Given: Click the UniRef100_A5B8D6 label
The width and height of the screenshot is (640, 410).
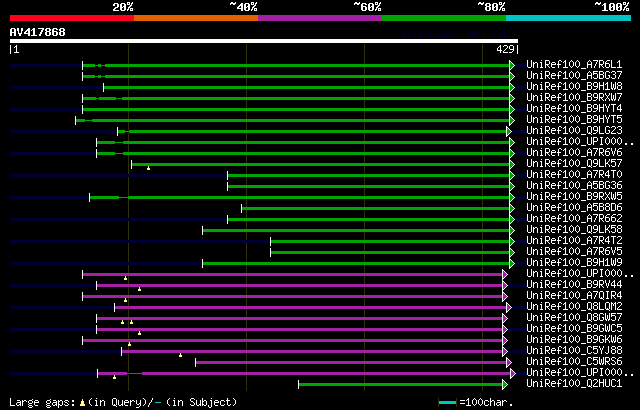Looking at the screenshot, I should (574, 208).
